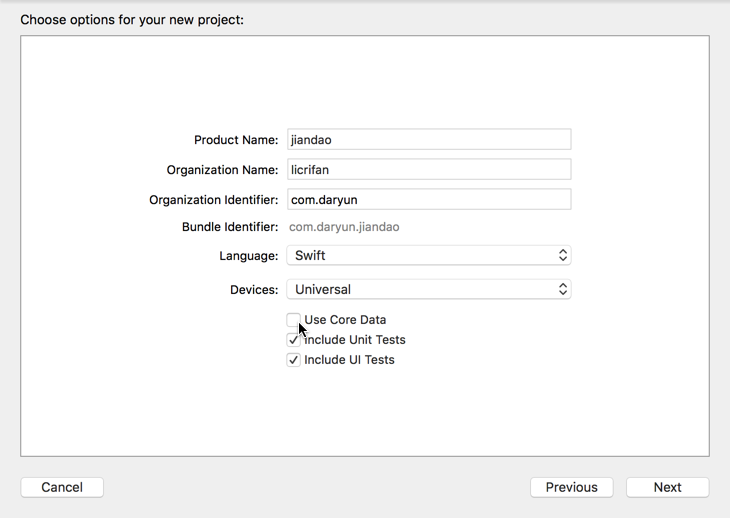The height and width of the screenshot is (518, 730).
Task: Click the "Product Name:" label
Action: [x=236, y=140]
